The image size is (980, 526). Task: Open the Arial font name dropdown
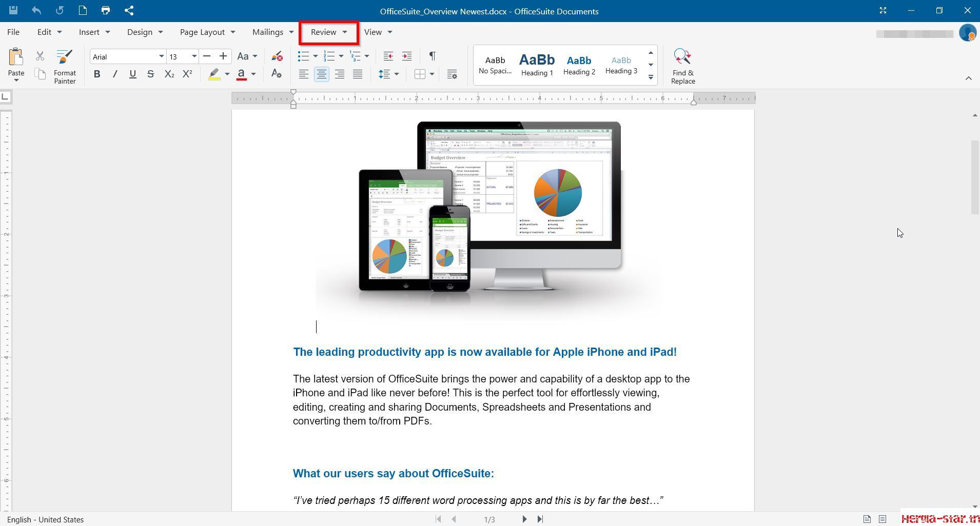point(161,56)
